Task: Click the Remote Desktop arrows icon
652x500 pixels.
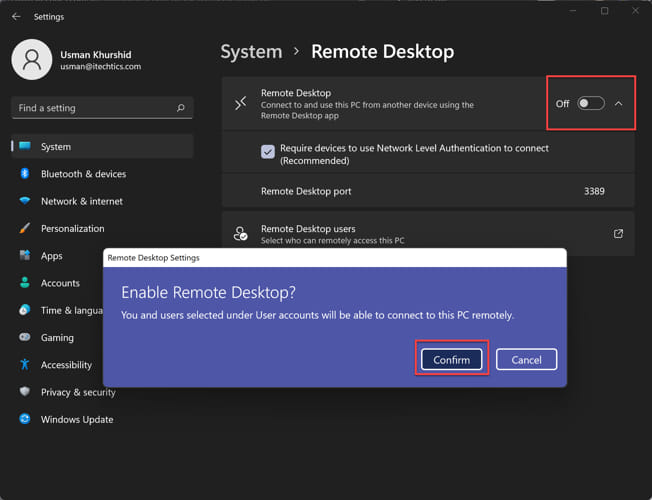Action: click(x=241, y=103)
